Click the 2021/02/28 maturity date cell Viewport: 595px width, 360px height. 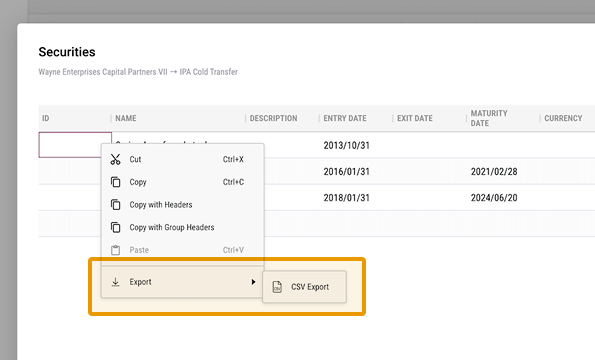click(x=494, y=171)
